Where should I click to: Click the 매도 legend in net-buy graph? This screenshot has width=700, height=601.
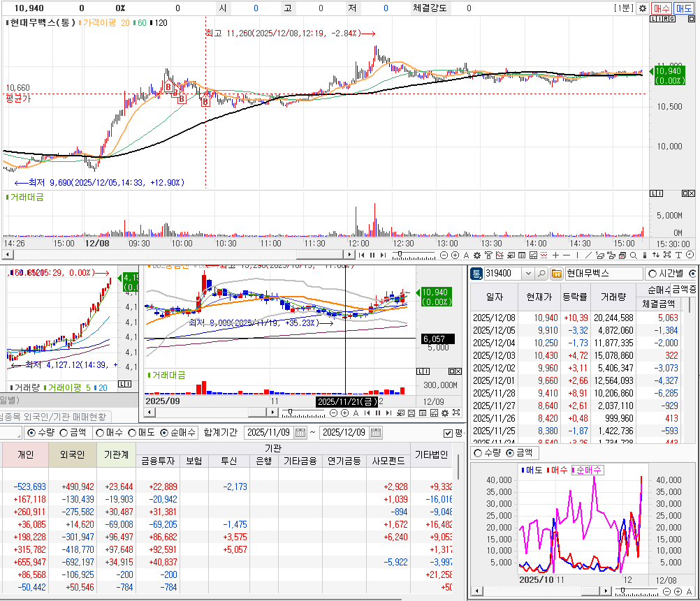coord(531,470)
